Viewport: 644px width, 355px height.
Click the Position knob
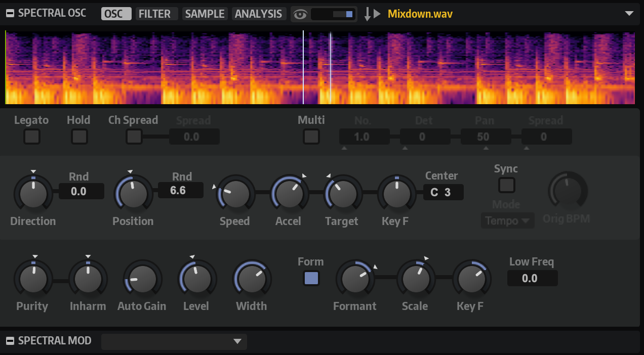(134, 194)
